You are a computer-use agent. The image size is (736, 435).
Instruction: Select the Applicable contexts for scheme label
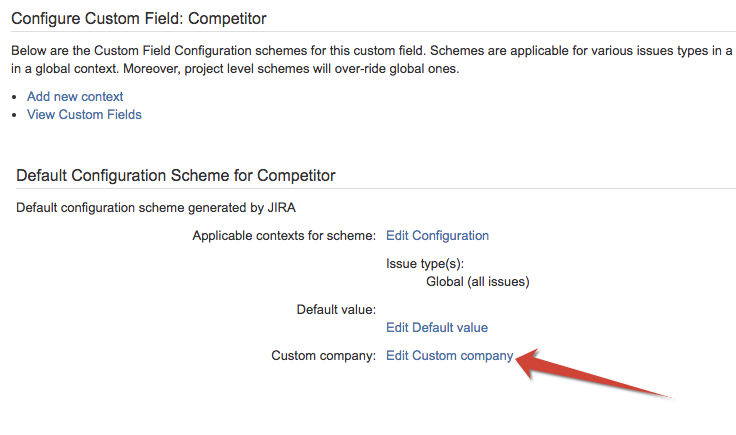point(284,236)
